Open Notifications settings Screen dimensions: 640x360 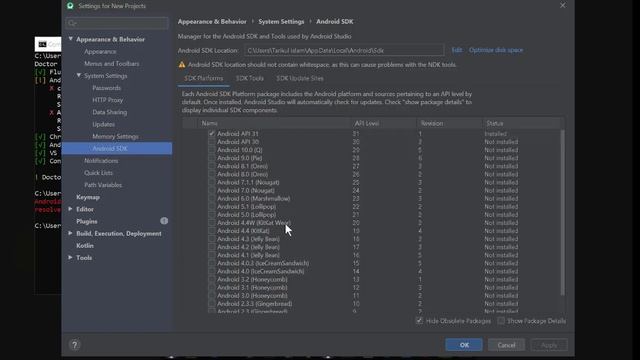click(101, 161)
